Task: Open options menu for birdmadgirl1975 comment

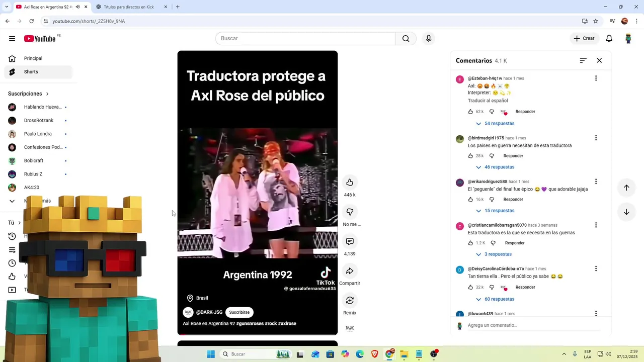Action: coord(596,138)
